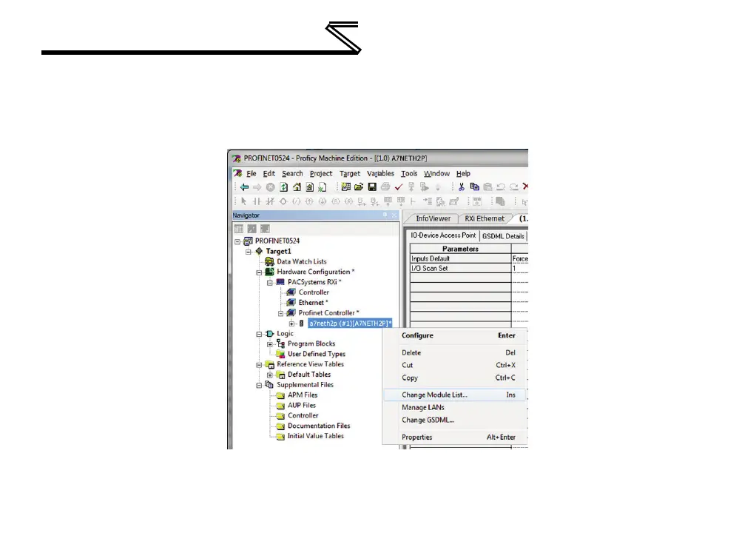Viewport: 756px width, 533px height.
Task: Collapse the PROFINET0524 project node
Action: click(237, 241)
